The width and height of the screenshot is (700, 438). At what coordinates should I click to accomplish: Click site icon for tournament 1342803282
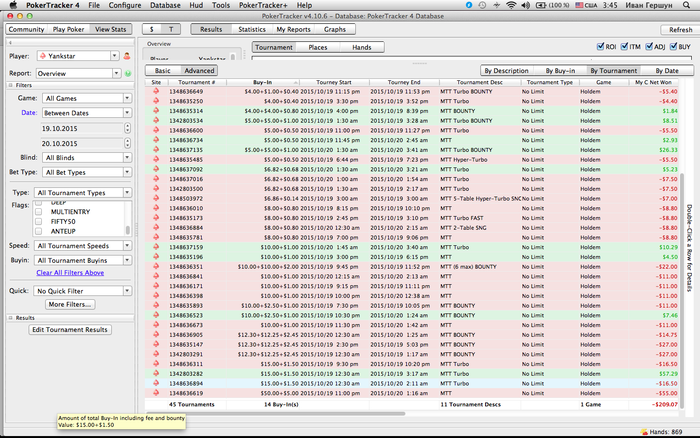(156, 374)
